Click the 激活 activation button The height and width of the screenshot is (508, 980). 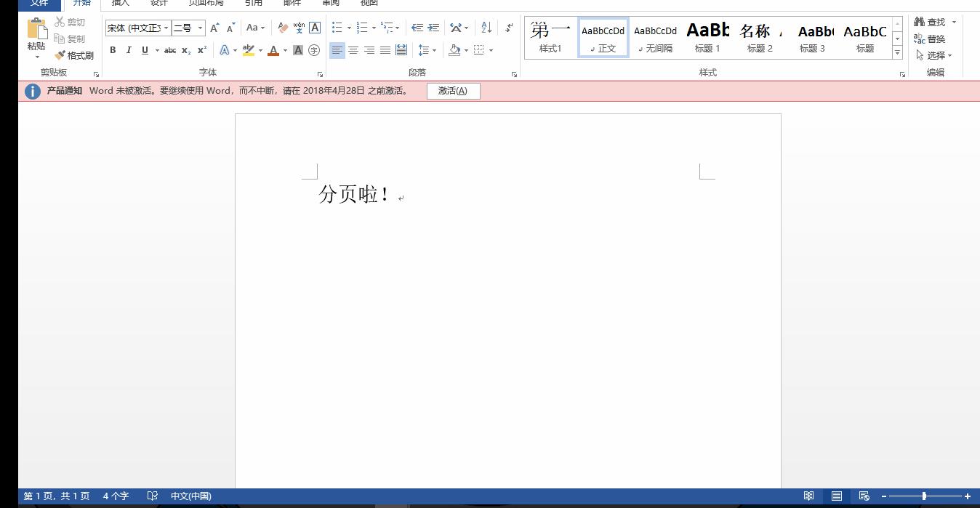coord(454,91)
